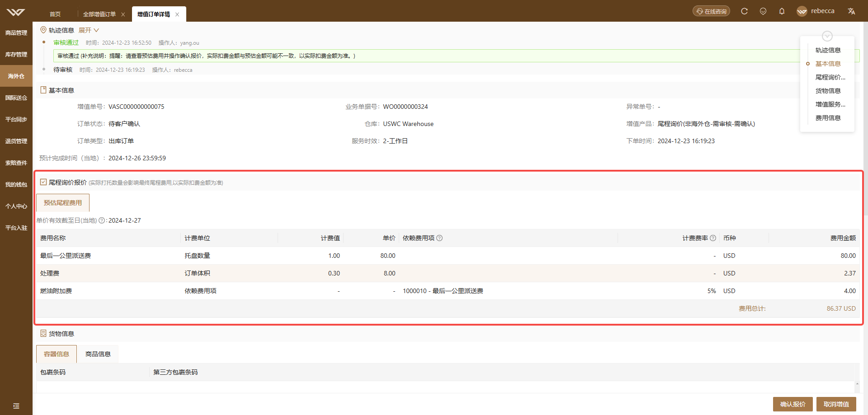Click the 最后一公里派送费 row name

point(66,256)
